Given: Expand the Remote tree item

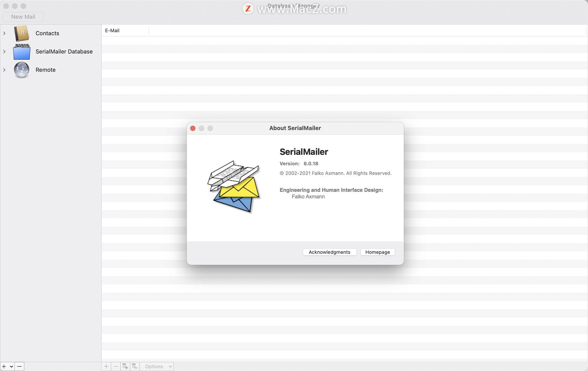Looking at the screenshot, I should coord(4,70).
